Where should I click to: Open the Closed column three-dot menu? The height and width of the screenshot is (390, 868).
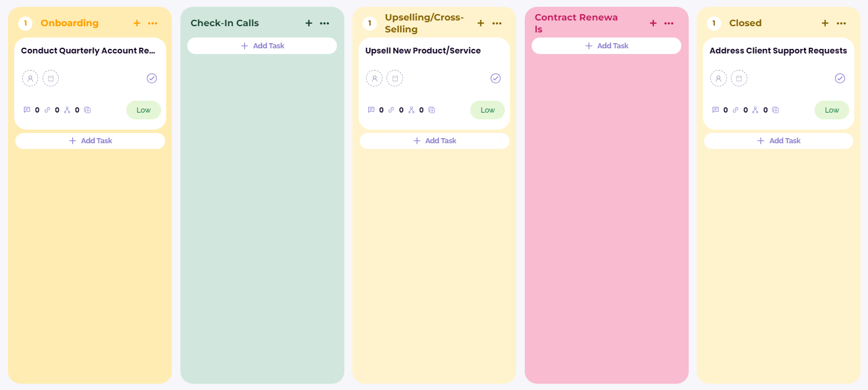coord(841,23)
